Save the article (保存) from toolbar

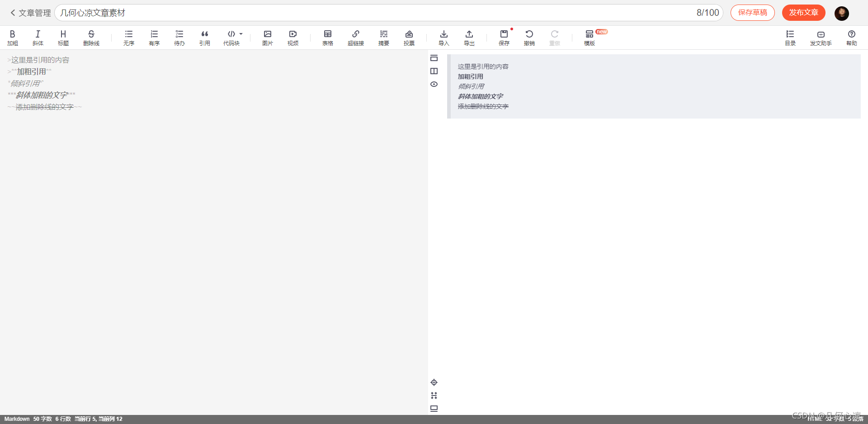(x=504, y=38)
